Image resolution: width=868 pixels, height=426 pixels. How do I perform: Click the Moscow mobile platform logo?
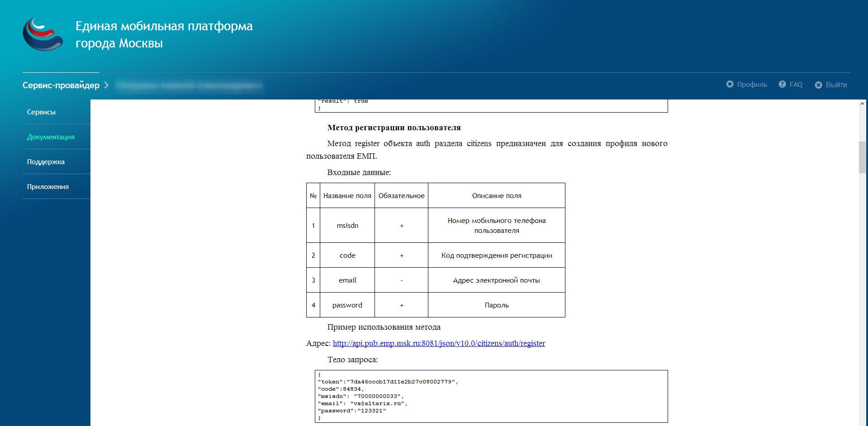click(43, 34)
